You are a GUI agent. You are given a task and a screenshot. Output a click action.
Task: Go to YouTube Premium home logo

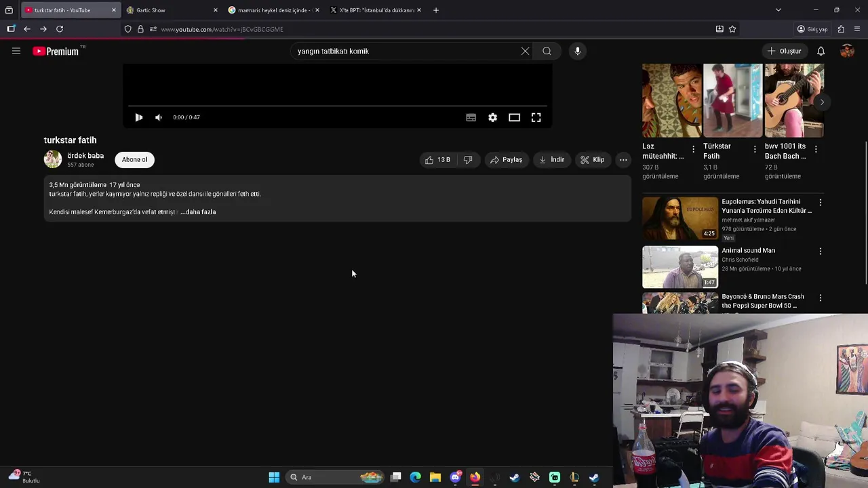click(x=56, y=51)
